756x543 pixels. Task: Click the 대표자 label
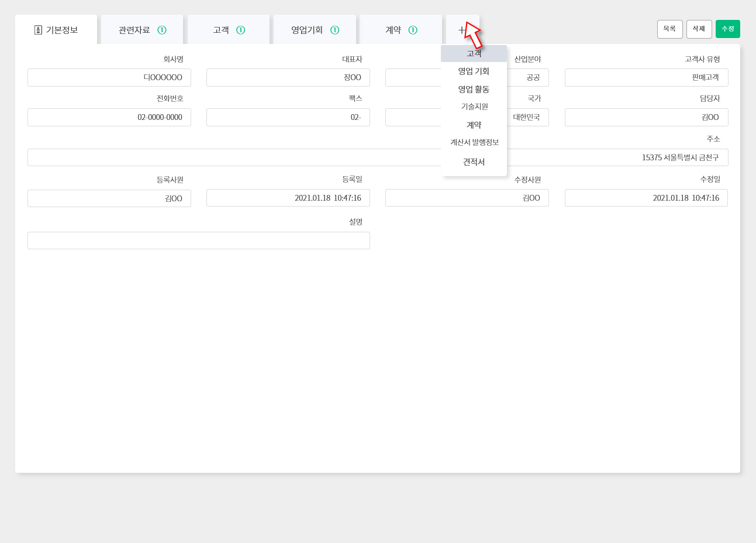[x=352, y=59]
